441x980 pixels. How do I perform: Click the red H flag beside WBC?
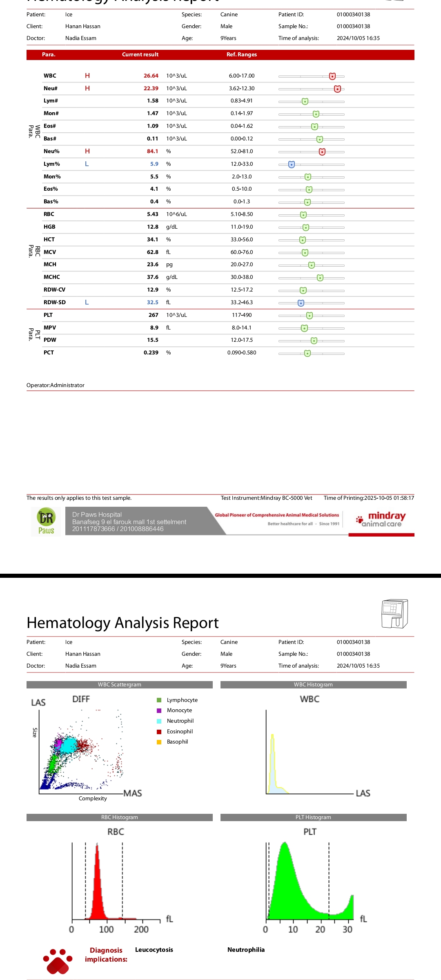(87, 76)
